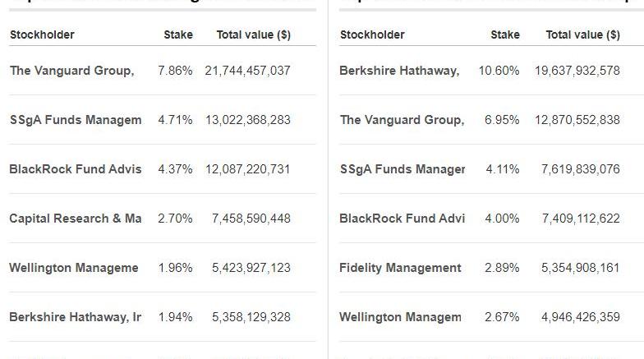This screenshot has height=359, width=644.
Task: Click the Capital Research stockholder name
Action: (75, 219)
